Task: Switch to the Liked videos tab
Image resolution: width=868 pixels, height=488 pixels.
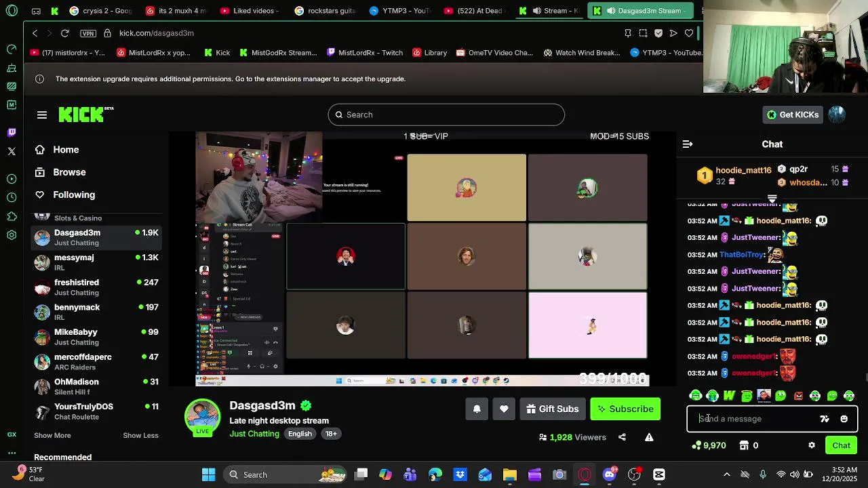Action: click(251, 11)
